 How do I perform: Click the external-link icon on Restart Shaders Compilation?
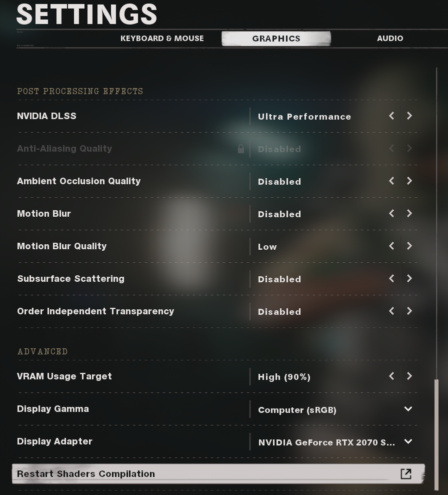pyautogui.click(x=406, y=474)
